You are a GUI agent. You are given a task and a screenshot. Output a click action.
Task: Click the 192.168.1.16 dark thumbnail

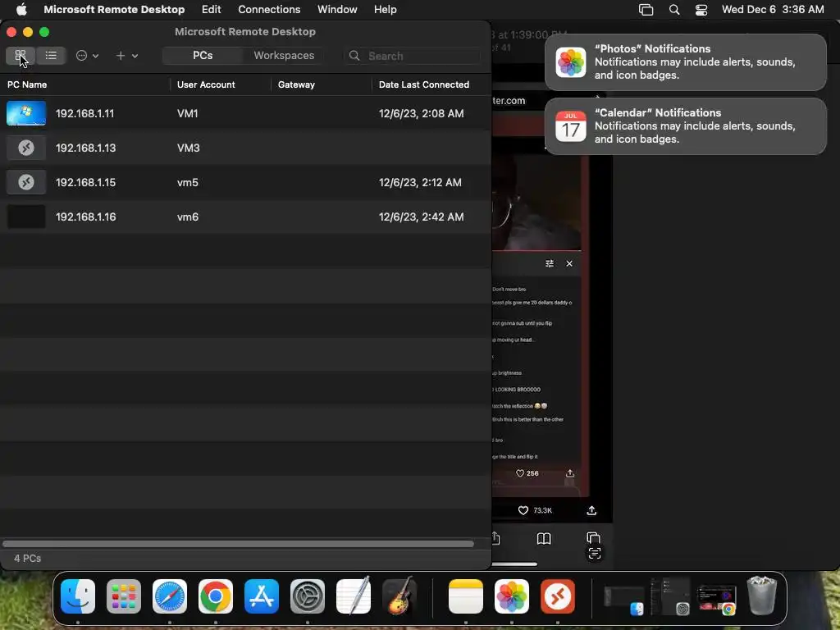point(26,217)
